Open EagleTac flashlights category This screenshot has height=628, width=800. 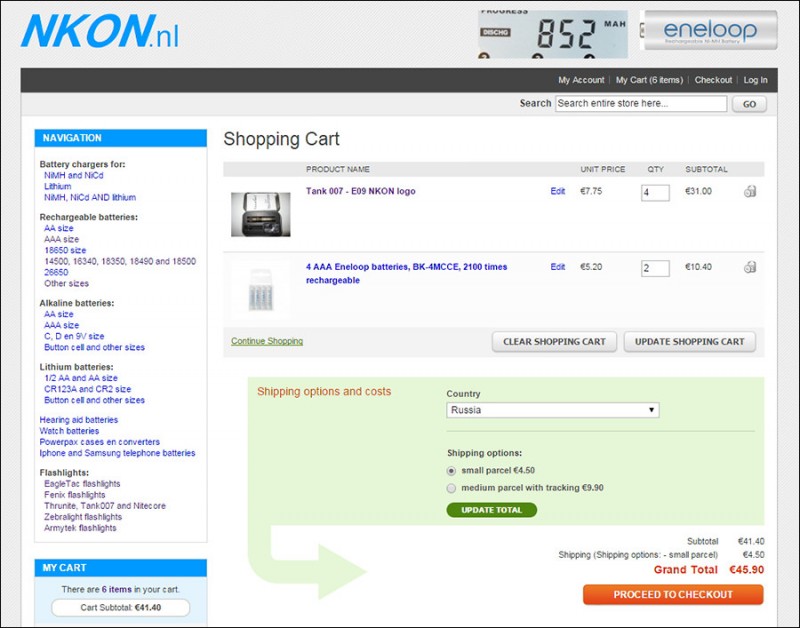coord(82,484)
